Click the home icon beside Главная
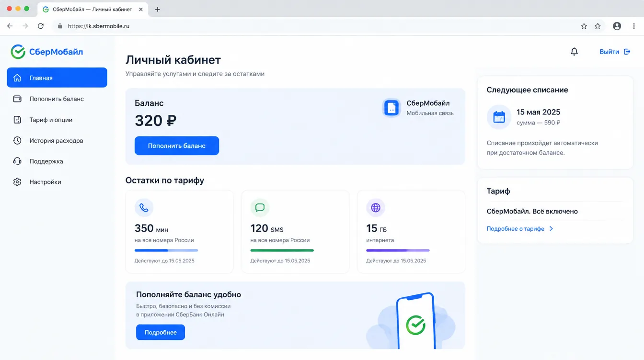 pyautogui.click(x=17, y=78)
